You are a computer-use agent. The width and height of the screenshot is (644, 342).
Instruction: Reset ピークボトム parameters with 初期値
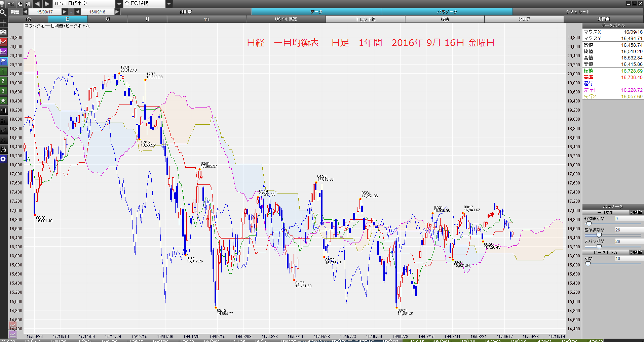pyautogui.click(x=636, y=252)
